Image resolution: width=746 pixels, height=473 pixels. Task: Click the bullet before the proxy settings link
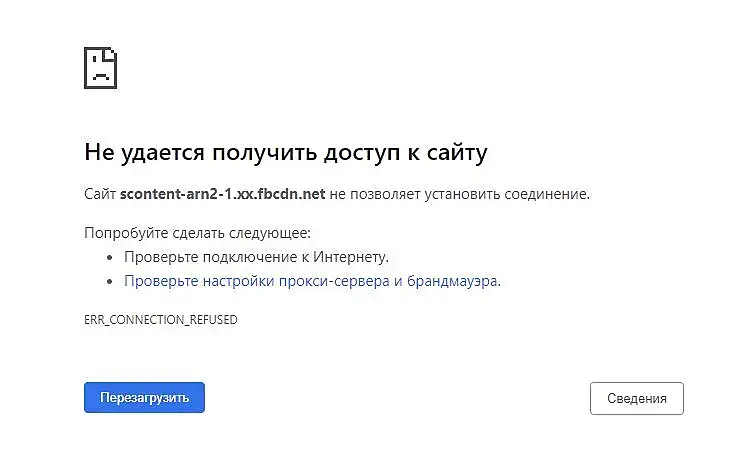click(111, 282)
